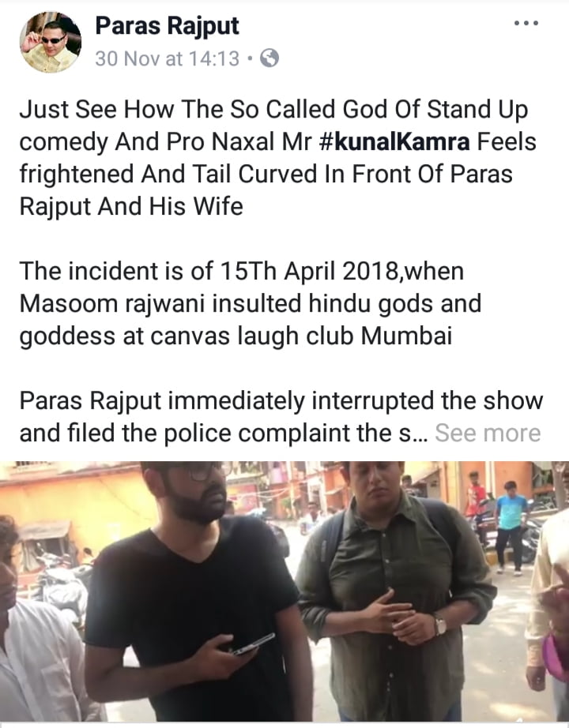Play the attached street video
Viewport: 569px width, 728px height.
point(284,591)
